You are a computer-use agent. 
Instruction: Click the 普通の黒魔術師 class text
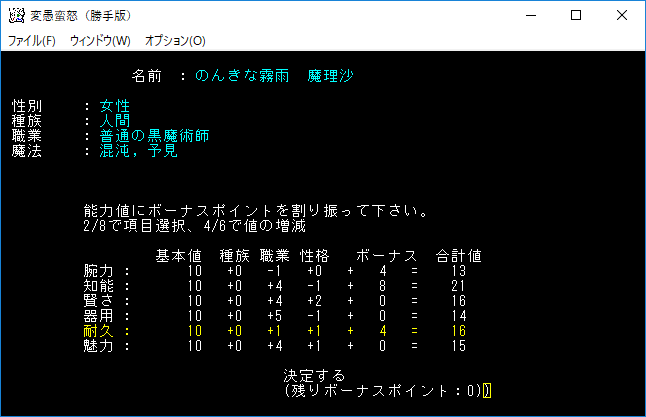pos(154,136)
